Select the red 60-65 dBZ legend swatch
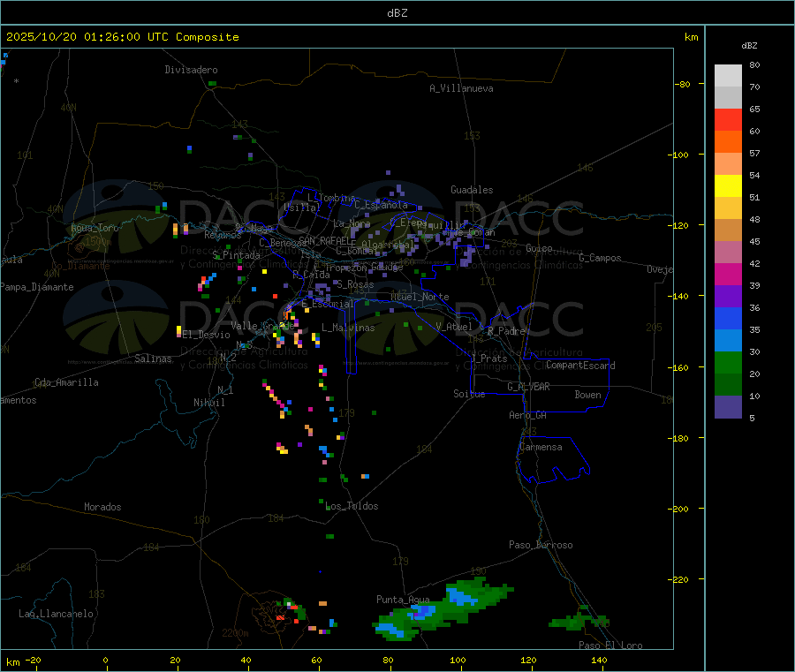 728,119
